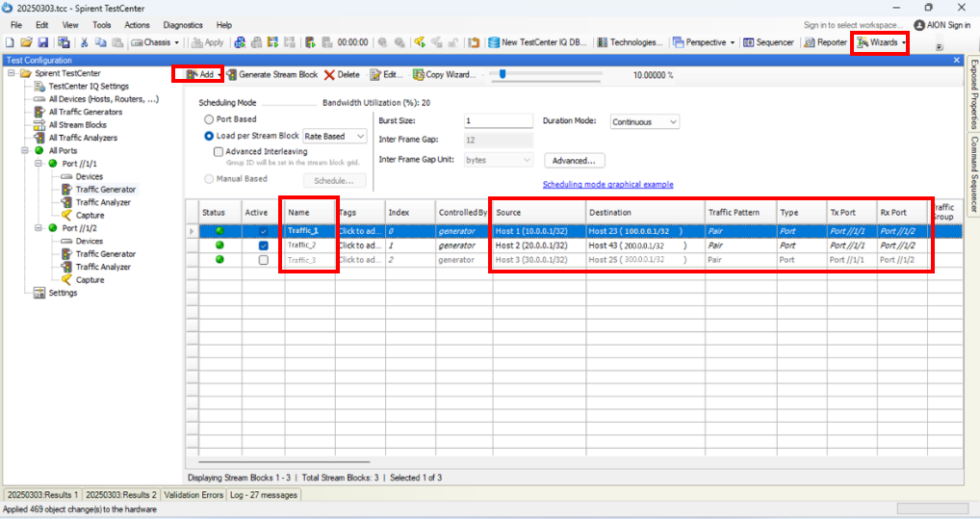Open the Add stream block dropdown
This screenshot has height=519, width=980.
219,74
